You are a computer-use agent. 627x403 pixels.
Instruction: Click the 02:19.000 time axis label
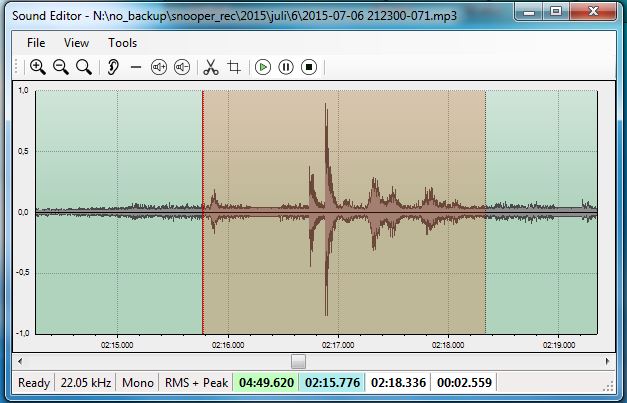[559, 345]
